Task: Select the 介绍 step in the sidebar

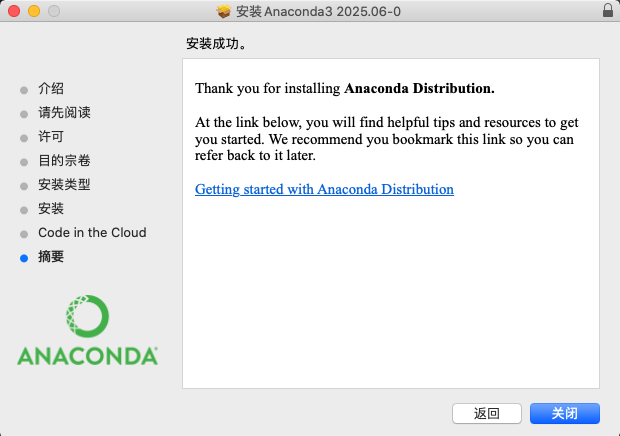Action: (x=51, y=89)
